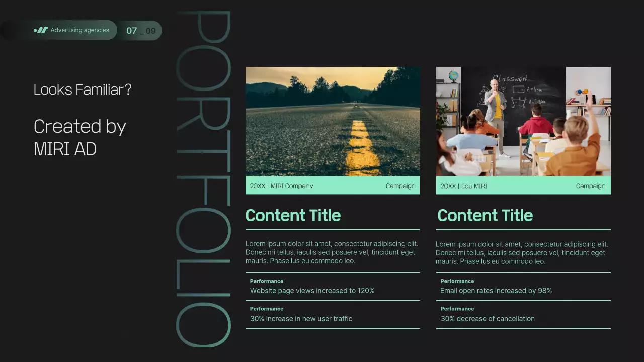Click Website page views increased to 120%
Viewport: 644px width, 362px height.
(312, 291)
